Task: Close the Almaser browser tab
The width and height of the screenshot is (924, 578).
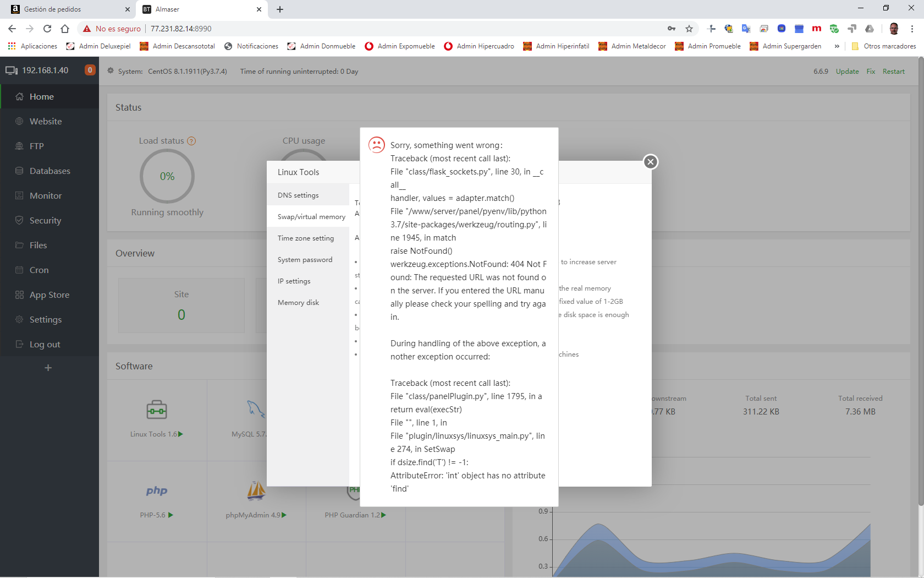Action: [259, 9]
